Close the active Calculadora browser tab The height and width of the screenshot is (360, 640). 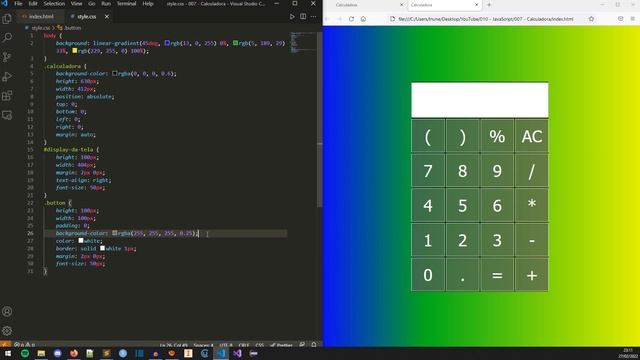pos(476,5)
